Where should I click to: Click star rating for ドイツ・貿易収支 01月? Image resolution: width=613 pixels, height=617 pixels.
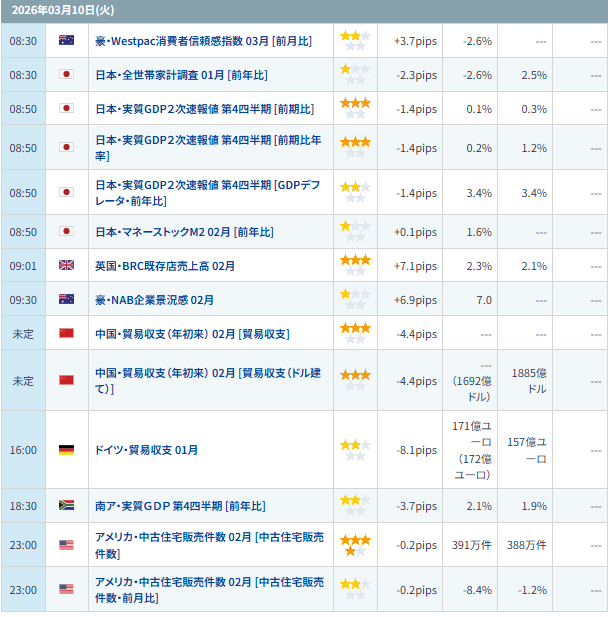coord(355,450)
